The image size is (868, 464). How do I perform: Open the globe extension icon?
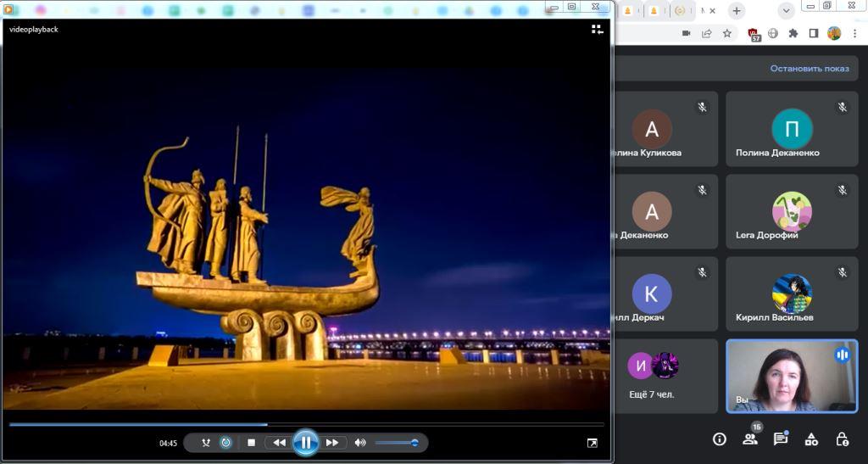tap(773, 33)
